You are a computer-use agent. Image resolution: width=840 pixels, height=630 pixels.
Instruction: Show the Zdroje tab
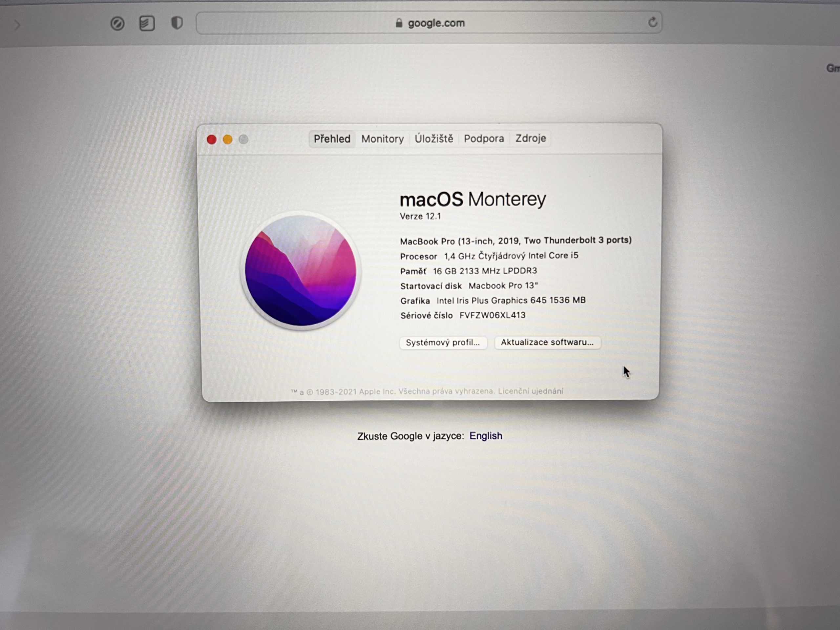coord(531,138)
